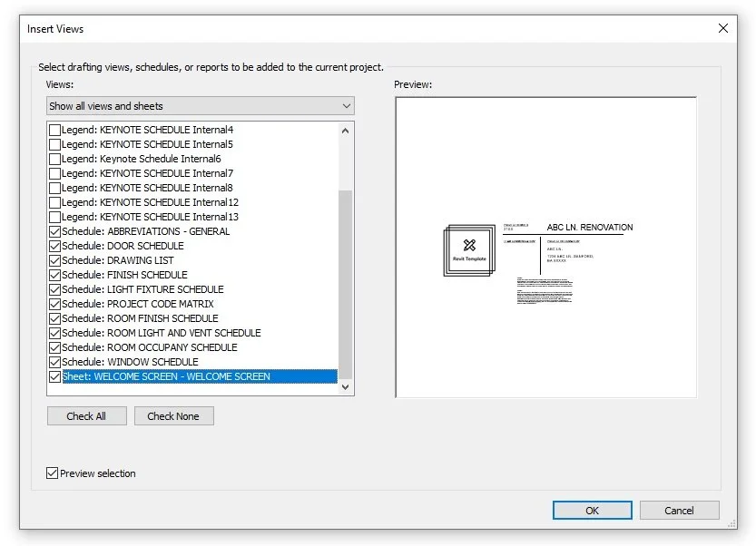Close the Insert Views dialog

coord(722,28)
